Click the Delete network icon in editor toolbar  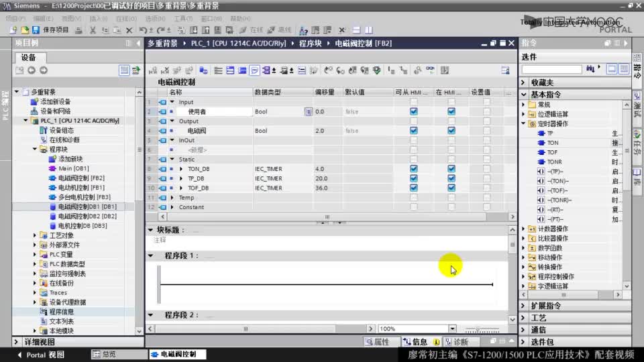tap(165, 70)
